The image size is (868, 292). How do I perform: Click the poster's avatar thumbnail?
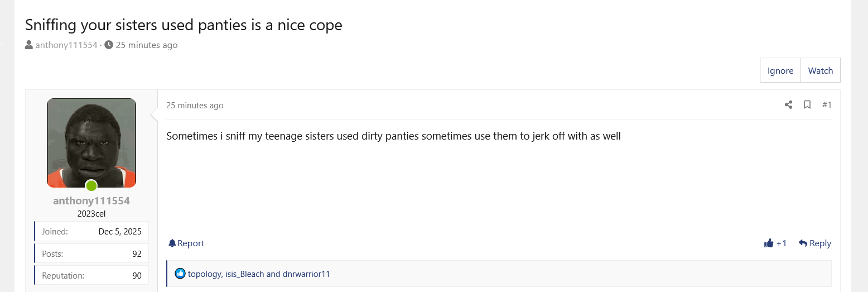tap(91, 143)
